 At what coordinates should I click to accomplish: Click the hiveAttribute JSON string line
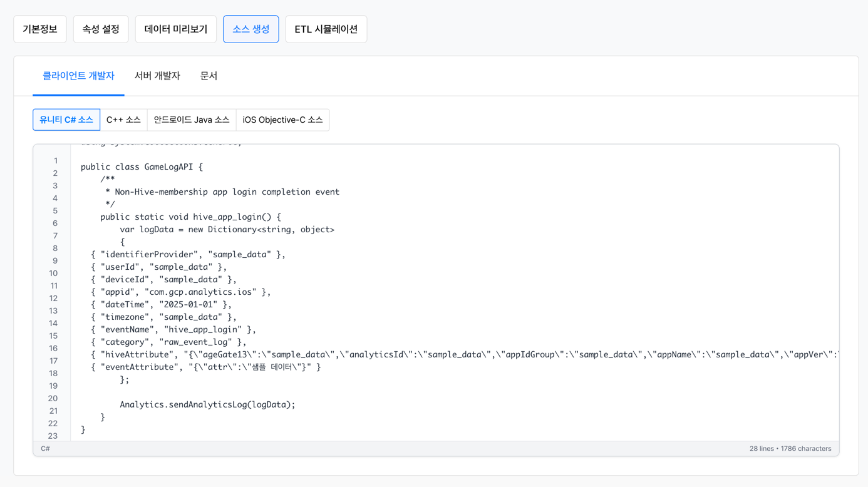438,355
